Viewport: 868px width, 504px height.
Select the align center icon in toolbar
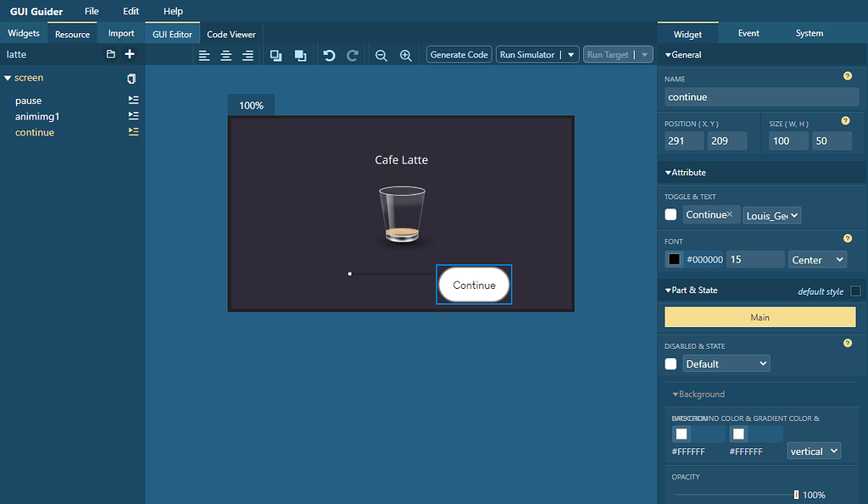(x=225, y=54)
